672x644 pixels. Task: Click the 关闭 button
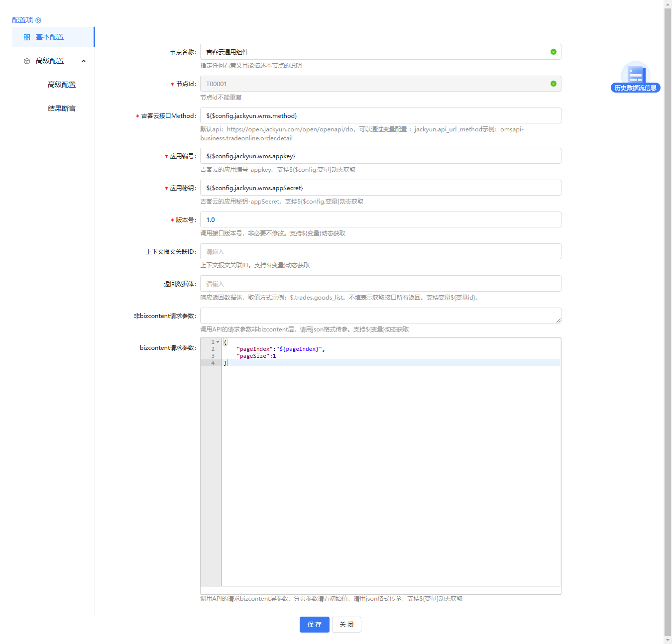(x=346, y=625)
